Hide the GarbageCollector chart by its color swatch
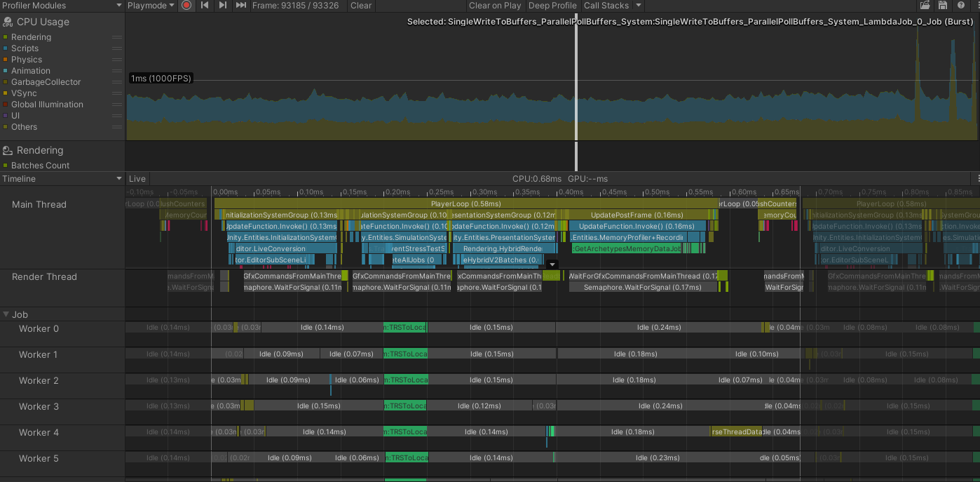The height and width of the screenshot is (482, 980). pos(6,82)
